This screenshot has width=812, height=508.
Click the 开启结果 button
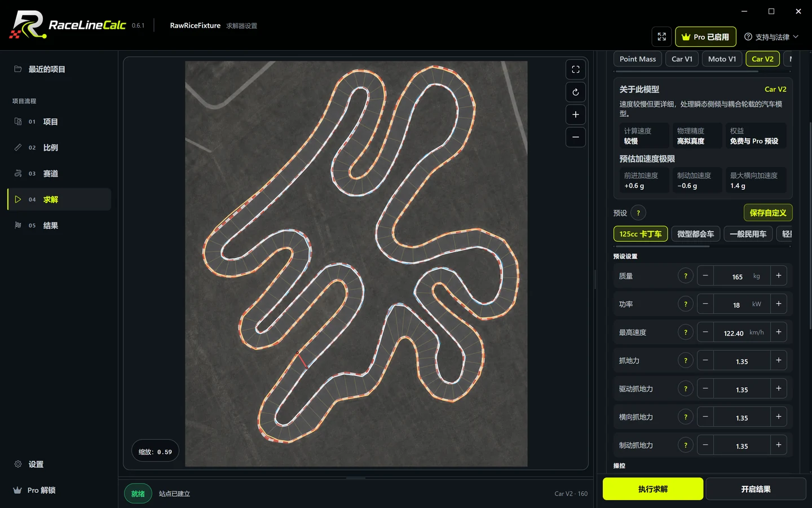756,489
